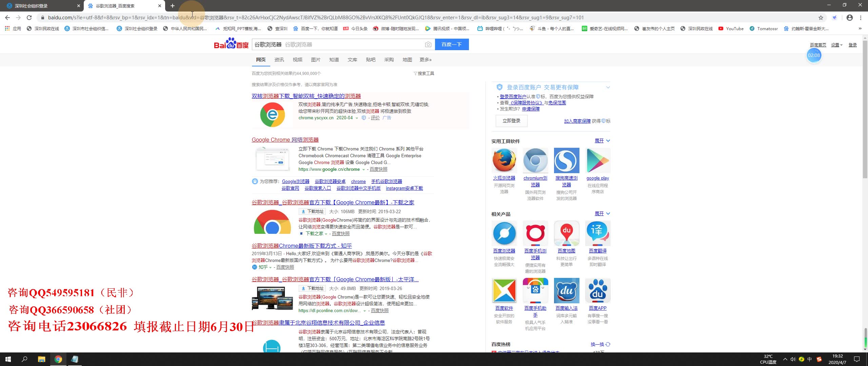This screenshot has height=366, width=868.
Task: Click the Baidu logo
Action: [231, 44]
